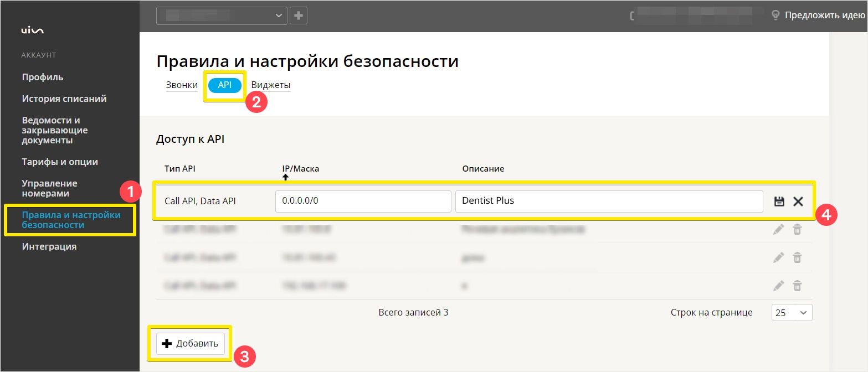868x372 pixels.
Task: Click the Call API, Data API cell
Action: (x=200, y=201)
